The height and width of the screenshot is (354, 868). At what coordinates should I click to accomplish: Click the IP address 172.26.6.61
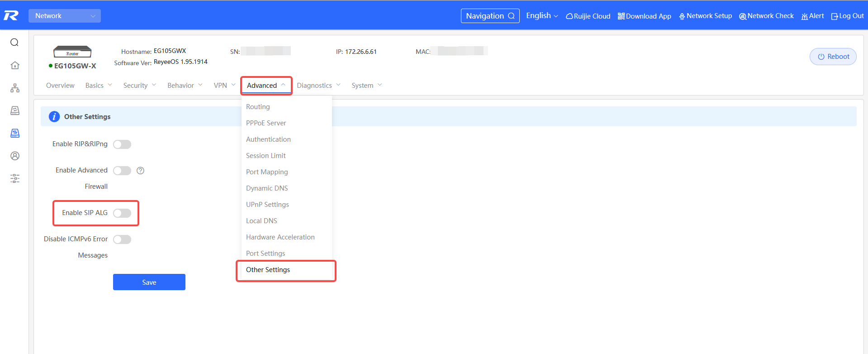[x=361, y=52]
